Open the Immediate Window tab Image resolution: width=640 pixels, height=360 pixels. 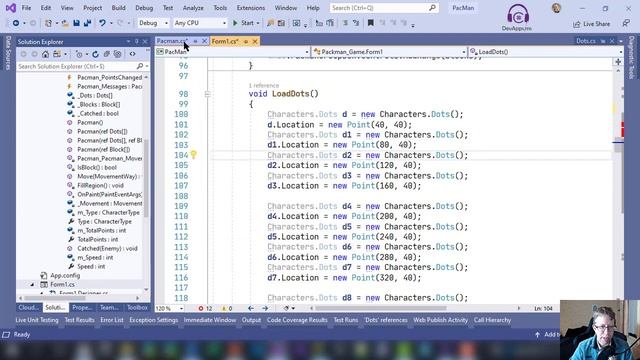tap(210, 320)
